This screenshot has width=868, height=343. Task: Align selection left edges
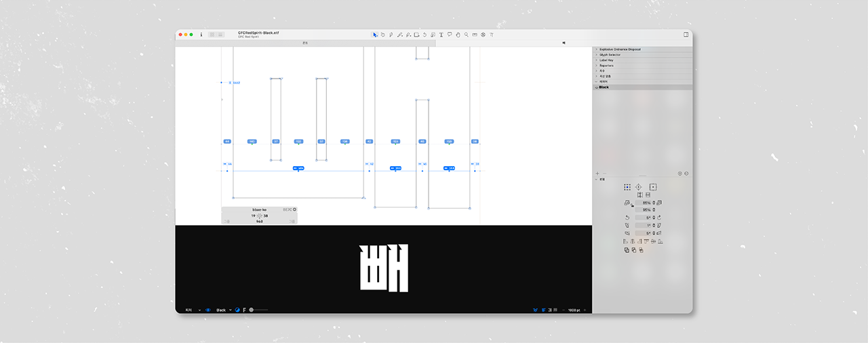click(x=626, y=241)
